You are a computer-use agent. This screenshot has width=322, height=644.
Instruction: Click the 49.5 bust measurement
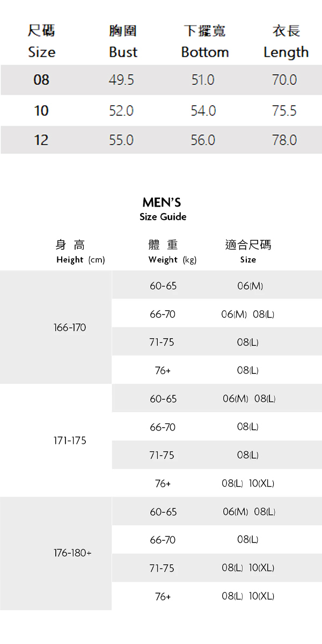121,80
